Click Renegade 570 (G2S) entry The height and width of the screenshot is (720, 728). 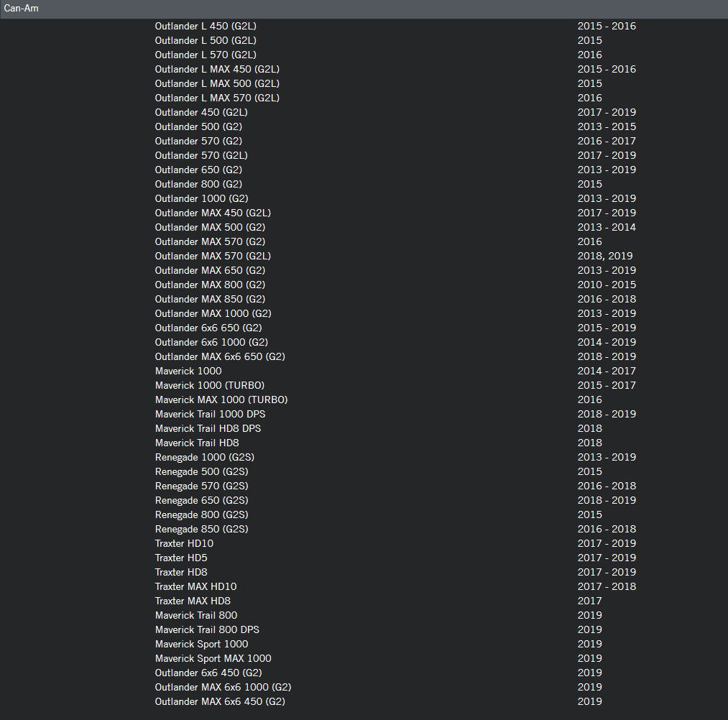(x=201, y=486)
